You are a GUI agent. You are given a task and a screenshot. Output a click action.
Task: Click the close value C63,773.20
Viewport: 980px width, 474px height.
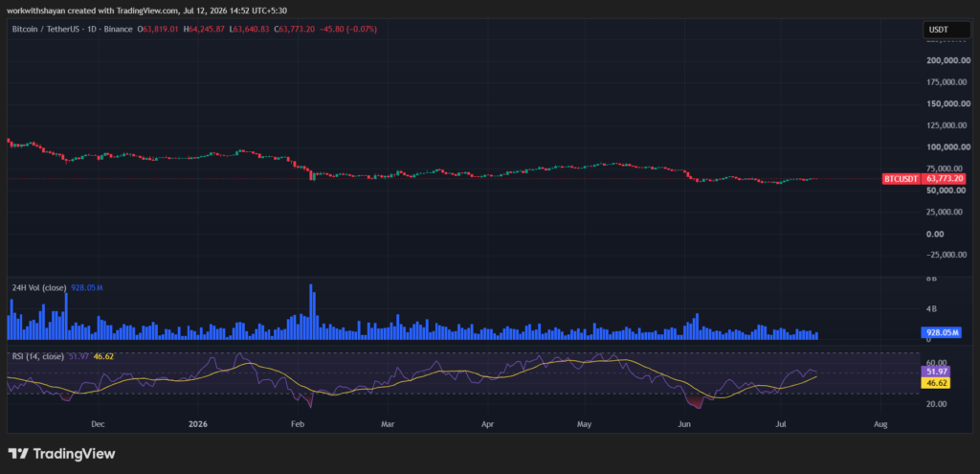coord(295,29)
